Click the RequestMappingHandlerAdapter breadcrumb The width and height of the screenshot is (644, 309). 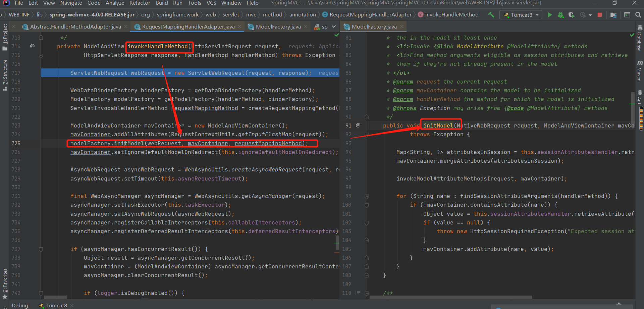(367, 15)
